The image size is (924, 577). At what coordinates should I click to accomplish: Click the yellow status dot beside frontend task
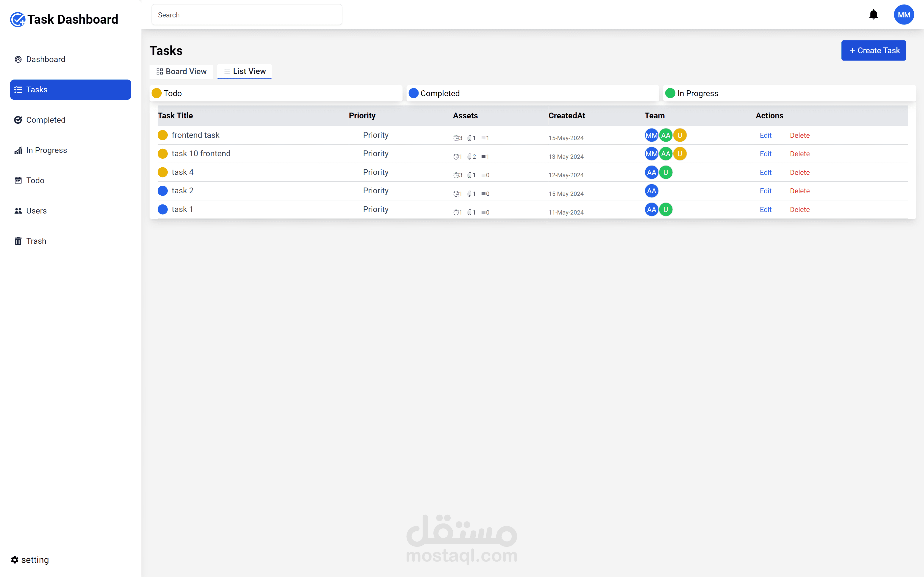(163, 135)
